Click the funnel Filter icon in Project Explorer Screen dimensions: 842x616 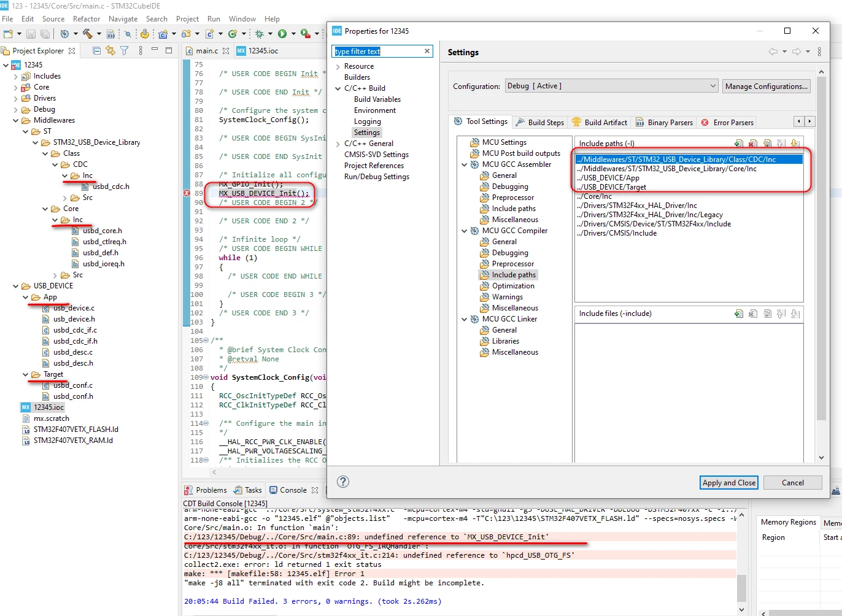pyautogui.click(x=125, y=51)
